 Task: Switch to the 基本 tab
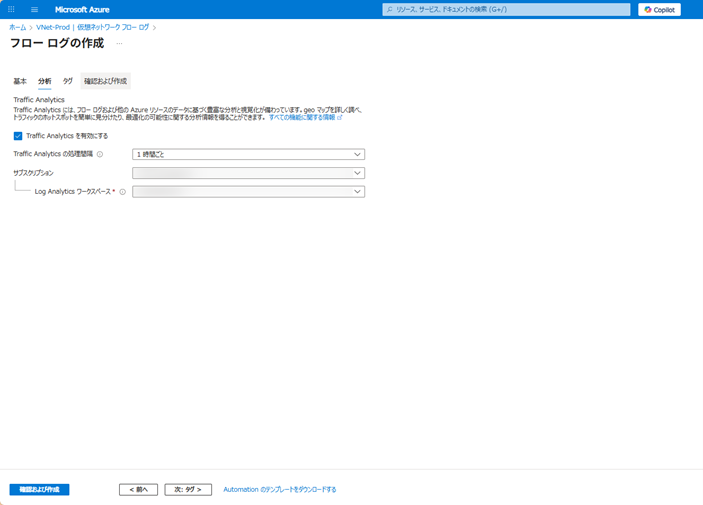pos(20,81)
